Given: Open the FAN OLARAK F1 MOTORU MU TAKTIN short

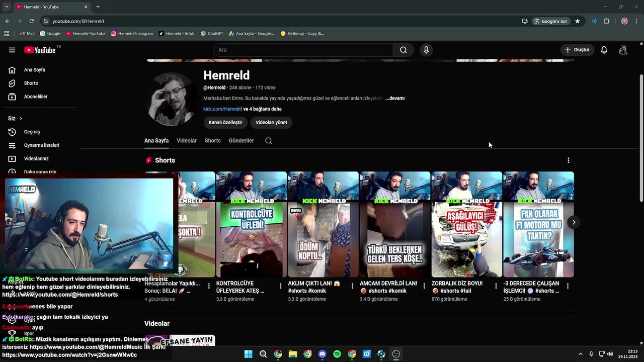Looking at the screenshot, I should click(538, 224).
